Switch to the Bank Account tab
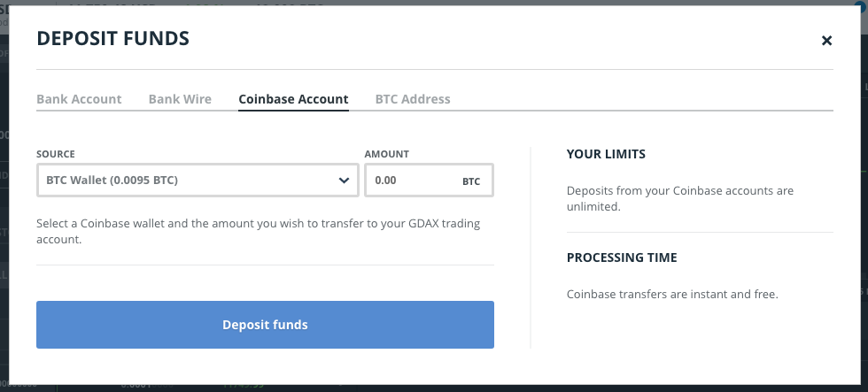Image resolution: width=868 pixels, height=392 pixels. 79,99
